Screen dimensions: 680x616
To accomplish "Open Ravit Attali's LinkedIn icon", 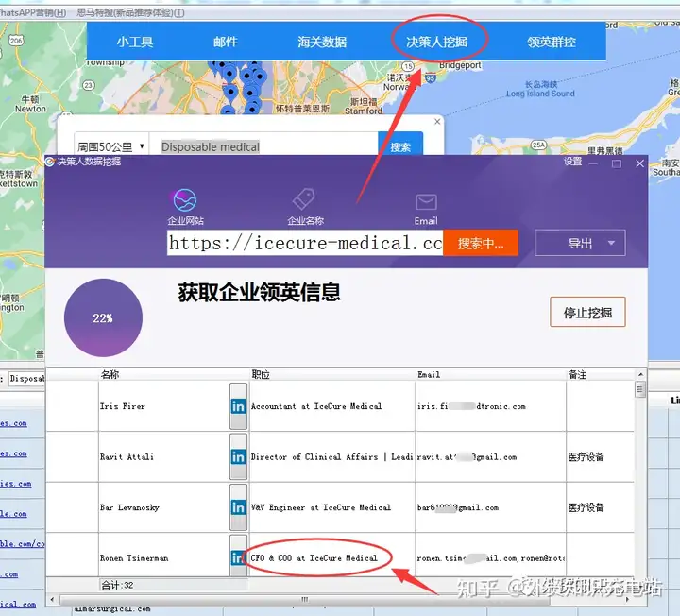I will [238, 456].
